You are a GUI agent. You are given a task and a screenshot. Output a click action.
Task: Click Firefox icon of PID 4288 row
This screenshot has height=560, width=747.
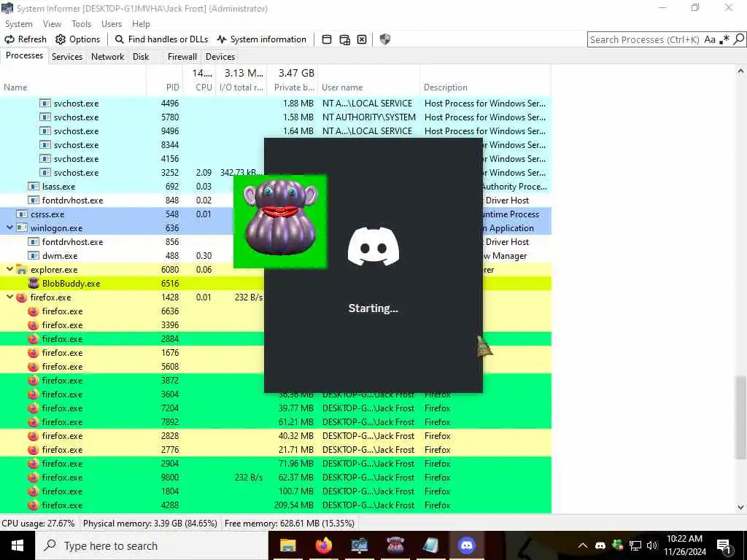click(33, 505)
